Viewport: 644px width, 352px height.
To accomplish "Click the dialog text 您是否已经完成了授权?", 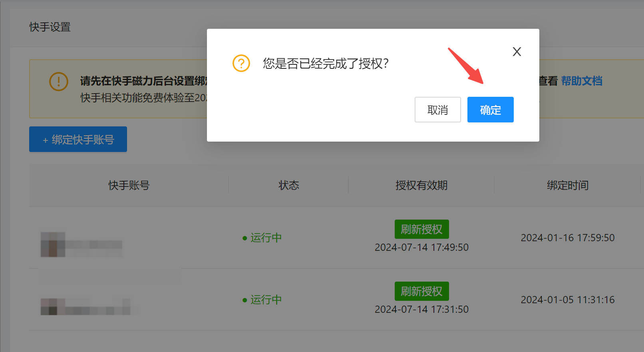I will 326,63.
